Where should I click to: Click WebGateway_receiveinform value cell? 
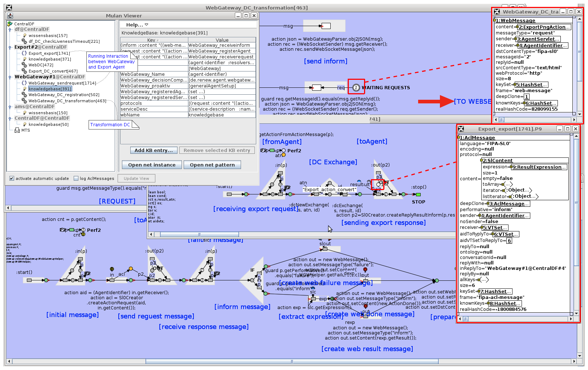pos(222,45)
